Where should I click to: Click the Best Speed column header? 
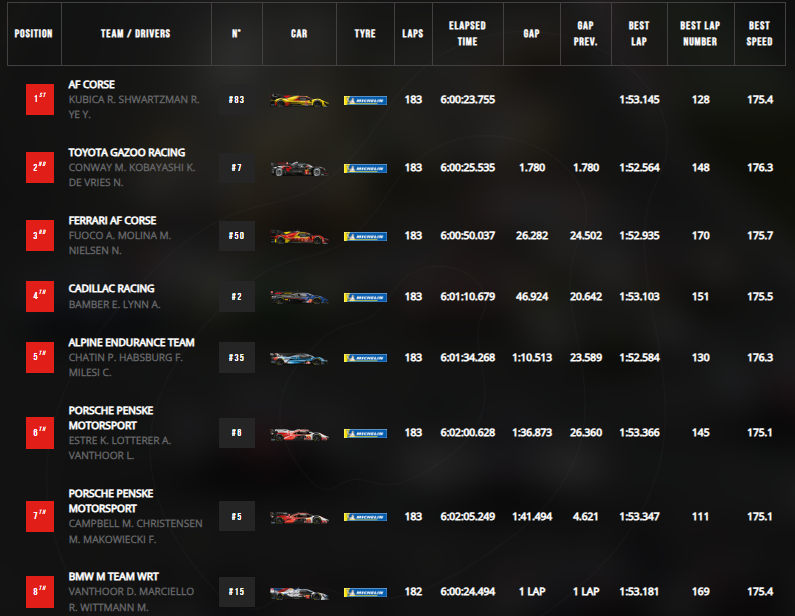[760, 34]
